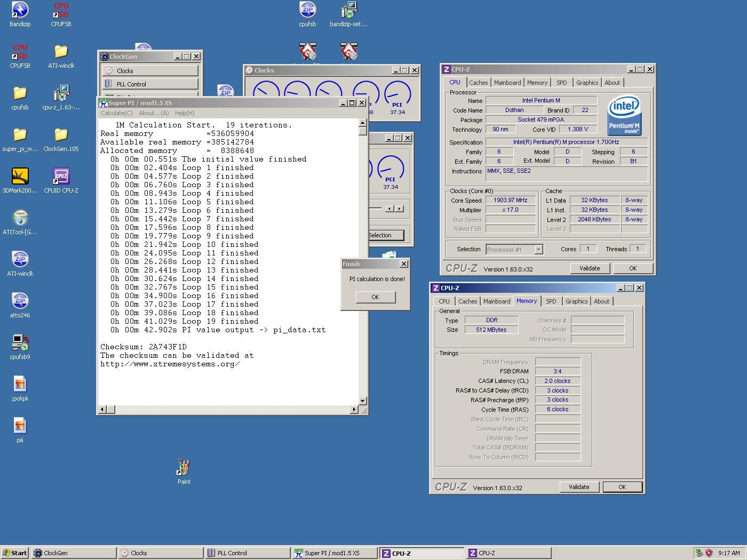Open PLL Control in ClockGen
Screen dimensions: 747x560
tap(150, 84)
